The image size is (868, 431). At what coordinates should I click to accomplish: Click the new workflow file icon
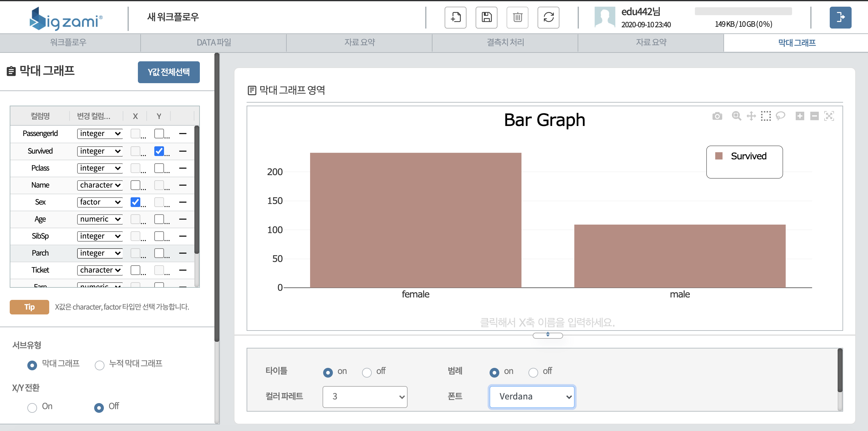pos(455,18)
